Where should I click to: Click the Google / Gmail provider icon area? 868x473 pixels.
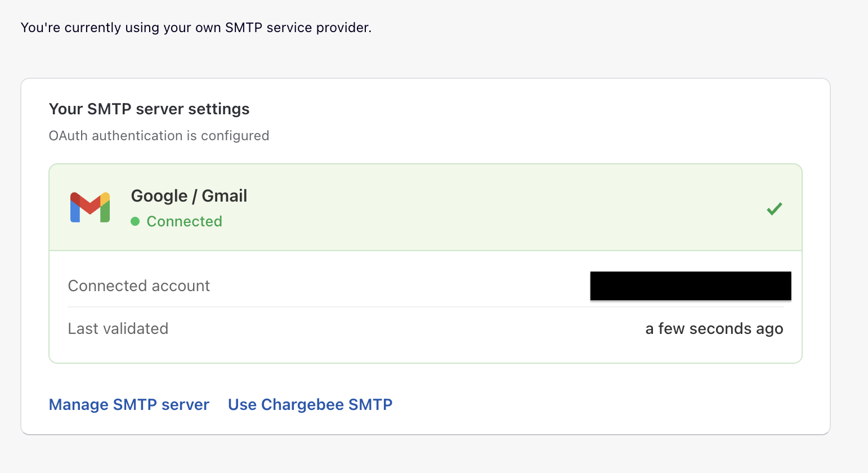pos(90,207)
